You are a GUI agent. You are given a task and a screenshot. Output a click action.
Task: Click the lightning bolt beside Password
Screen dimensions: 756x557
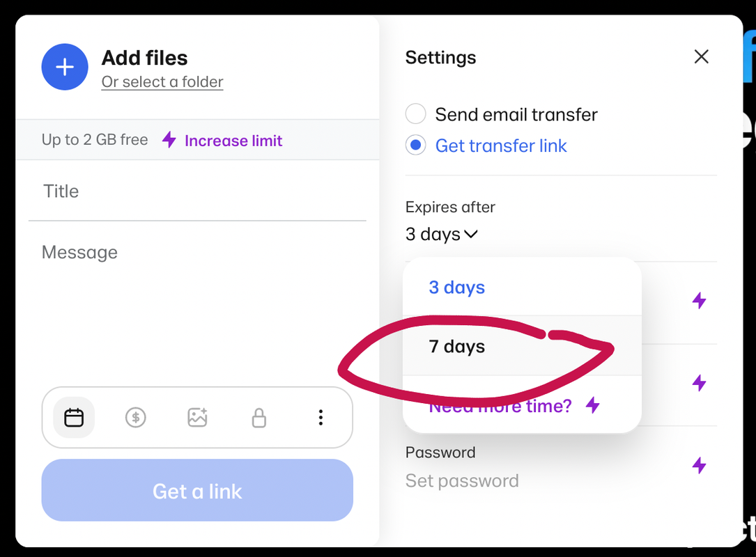click(x=699, y=465)
